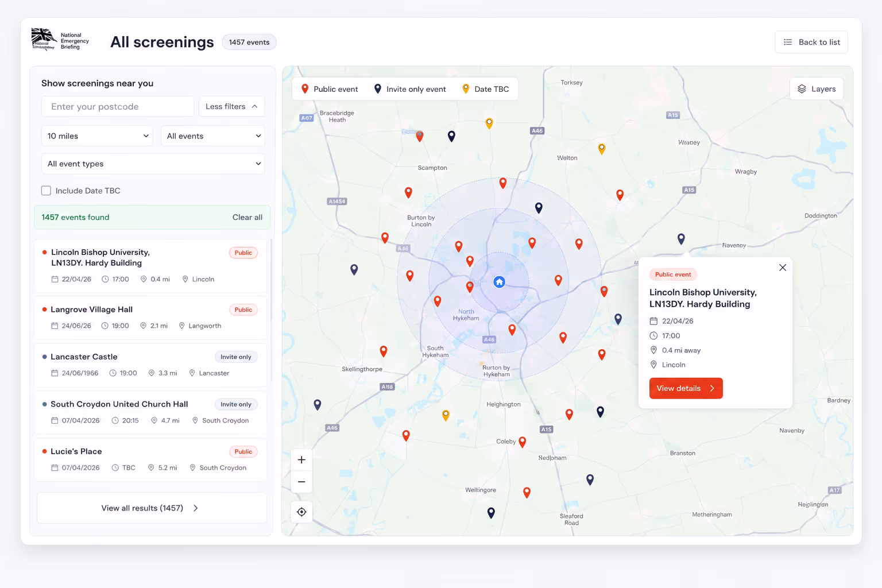Viewport: 882px width, 588px height.
Task: Zoom in with the plus button
Action: [x=301, y=460]
